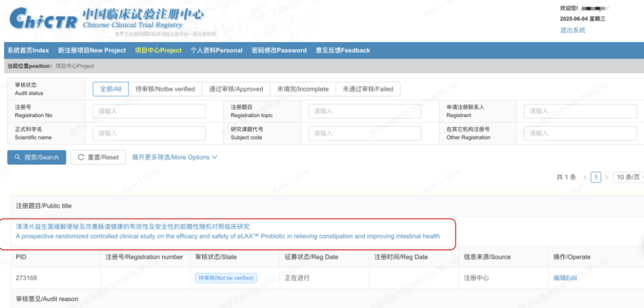
Task: Open the 系统首页Index menu
Action: 28,51
